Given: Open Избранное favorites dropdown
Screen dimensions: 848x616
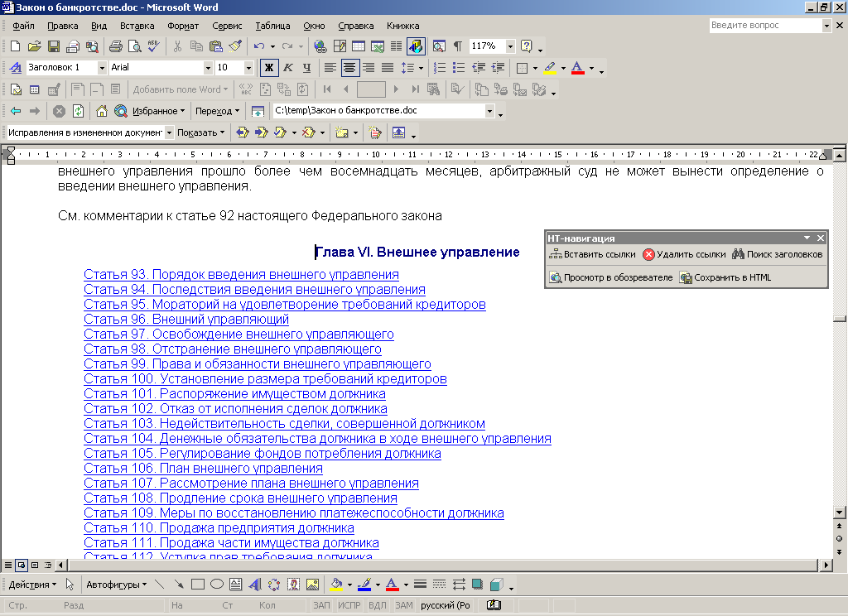Looking at the screenshot, I should pyautogui.click(x=158, y=111).
